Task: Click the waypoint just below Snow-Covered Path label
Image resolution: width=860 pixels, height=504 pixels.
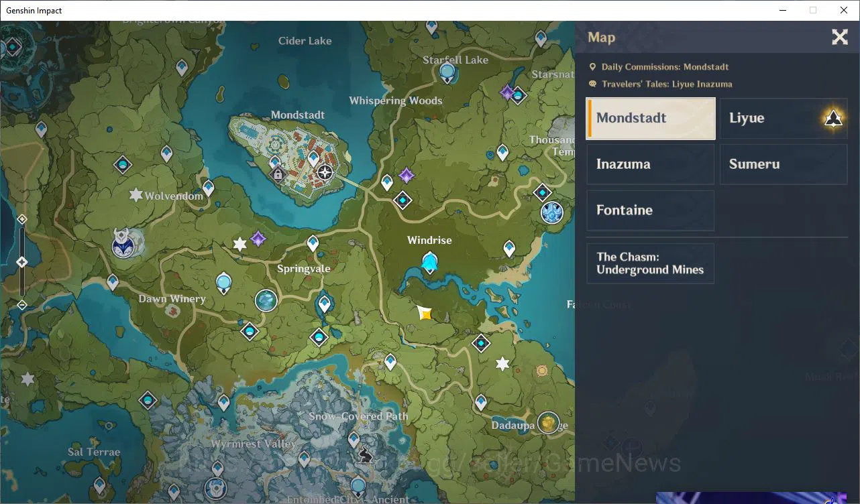Action: point(354,440)
